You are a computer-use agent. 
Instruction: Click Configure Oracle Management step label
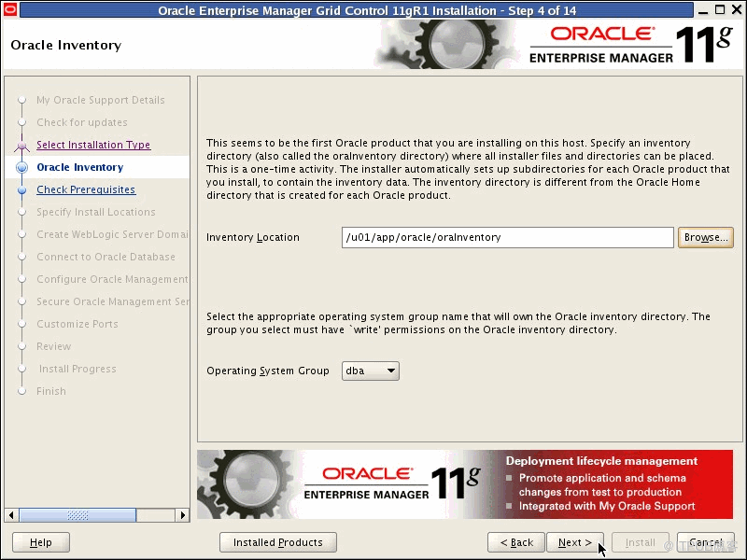pos(112,279)
